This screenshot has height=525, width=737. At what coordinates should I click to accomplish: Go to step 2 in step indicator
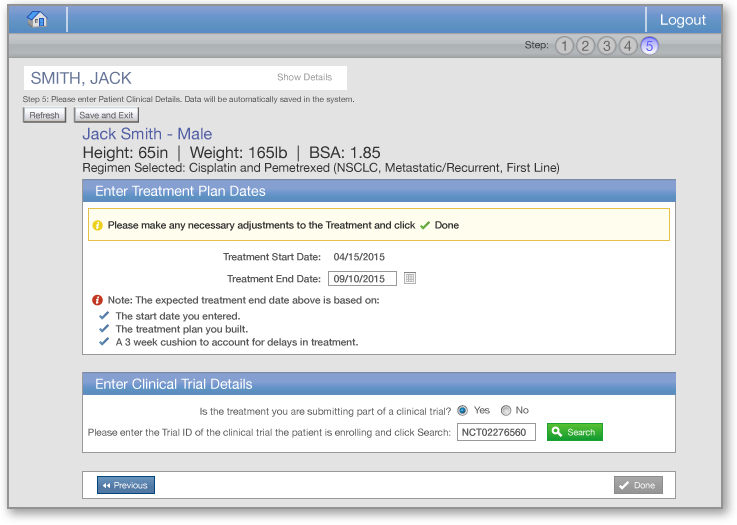click(586, 46)
